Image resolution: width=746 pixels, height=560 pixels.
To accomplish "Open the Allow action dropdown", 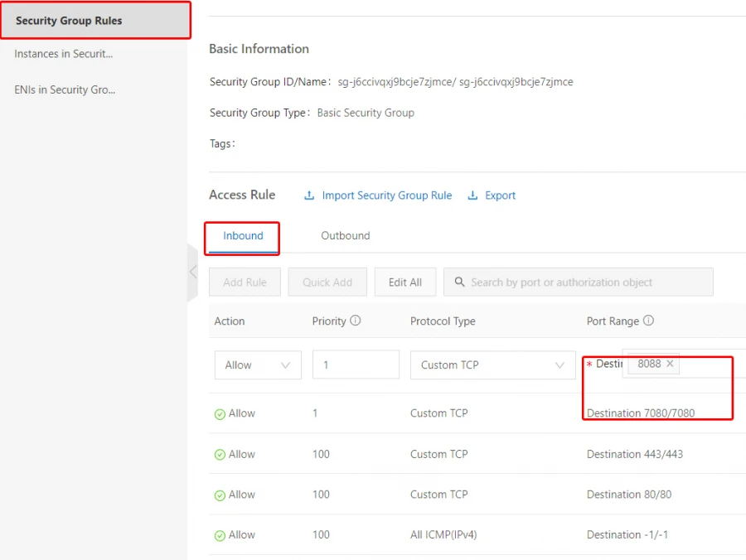I will coord(258,365).
